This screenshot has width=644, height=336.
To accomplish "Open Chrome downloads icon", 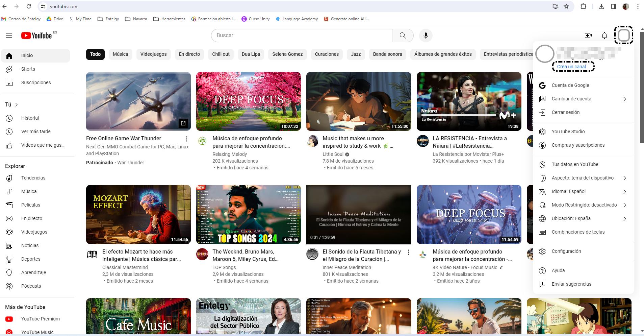I will (x=601, y=6).
